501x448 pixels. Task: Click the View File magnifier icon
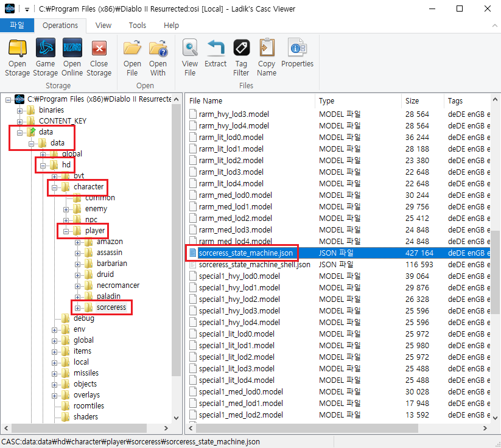[x=190, y=48]
